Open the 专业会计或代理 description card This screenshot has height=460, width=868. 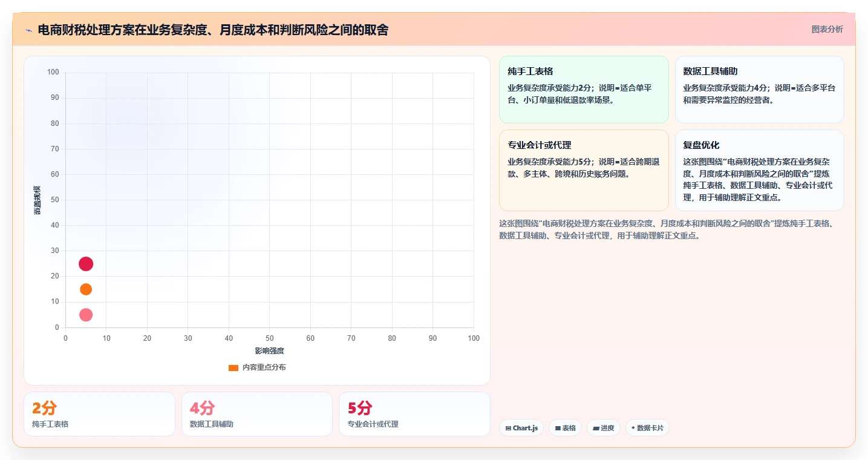[584, 170]
